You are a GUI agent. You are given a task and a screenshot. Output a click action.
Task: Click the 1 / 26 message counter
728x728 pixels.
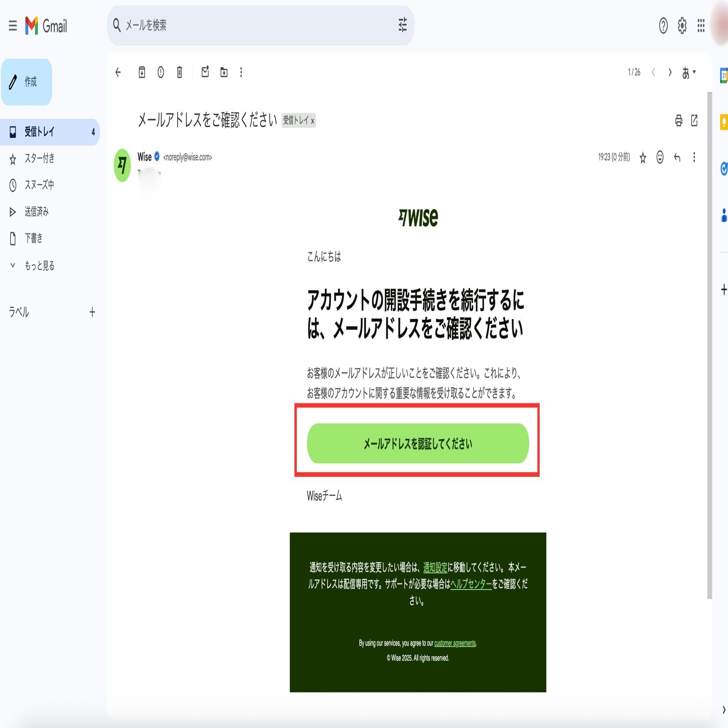(634, 73)
